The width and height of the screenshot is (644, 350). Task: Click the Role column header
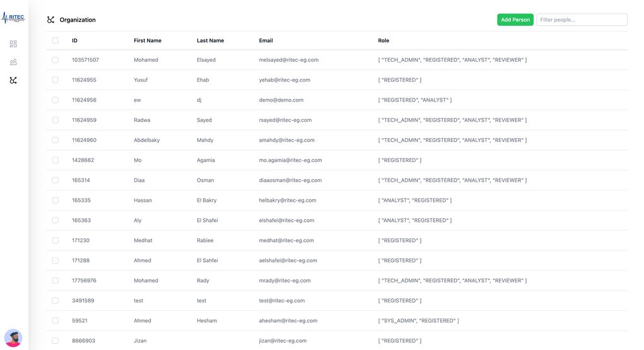pyautogui.click(x=383, y=40)
